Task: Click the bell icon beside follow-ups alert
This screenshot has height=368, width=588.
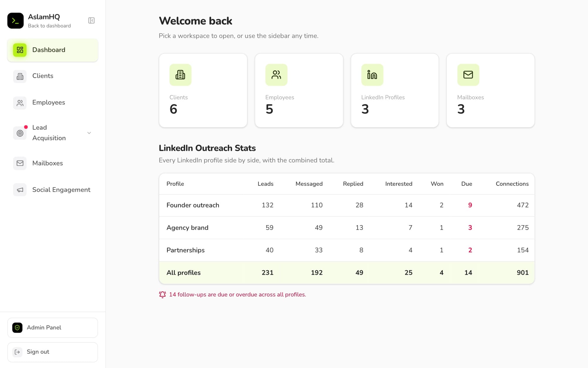Action: point(163,295)
